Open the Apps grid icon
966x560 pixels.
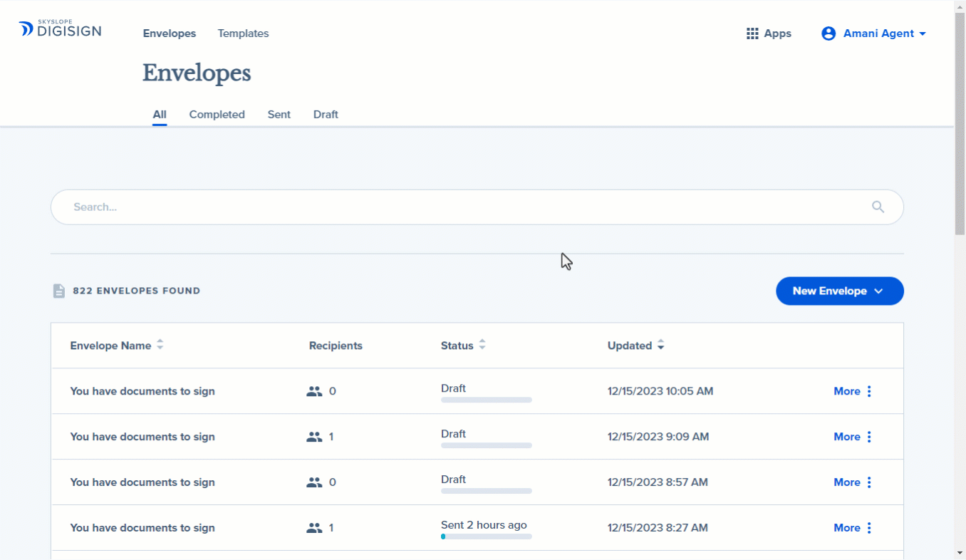(x=752, y=33)
